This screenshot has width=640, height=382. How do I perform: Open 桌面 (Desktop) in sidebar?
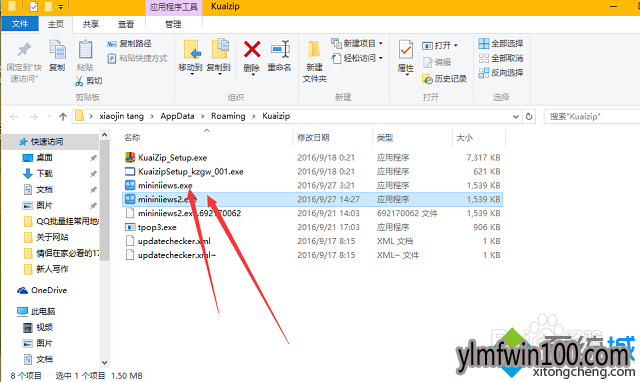(x=44, y=158)
